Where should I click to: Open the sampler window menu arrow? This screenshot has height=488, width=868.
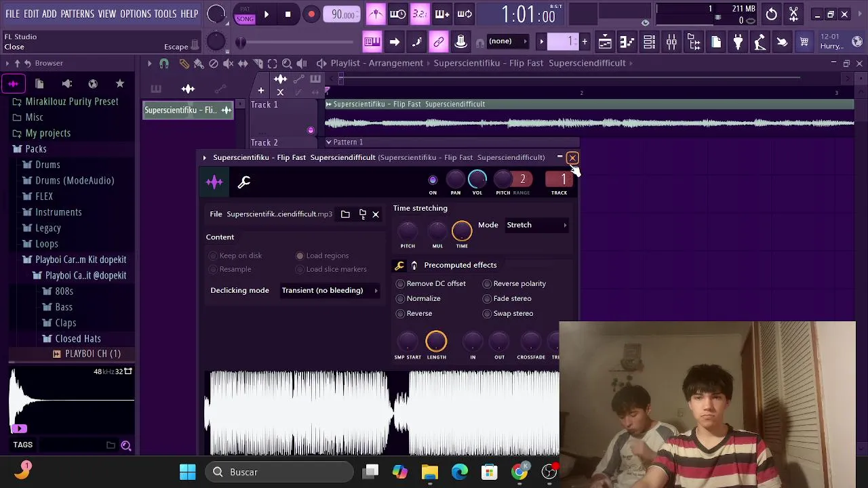[204, 157]
